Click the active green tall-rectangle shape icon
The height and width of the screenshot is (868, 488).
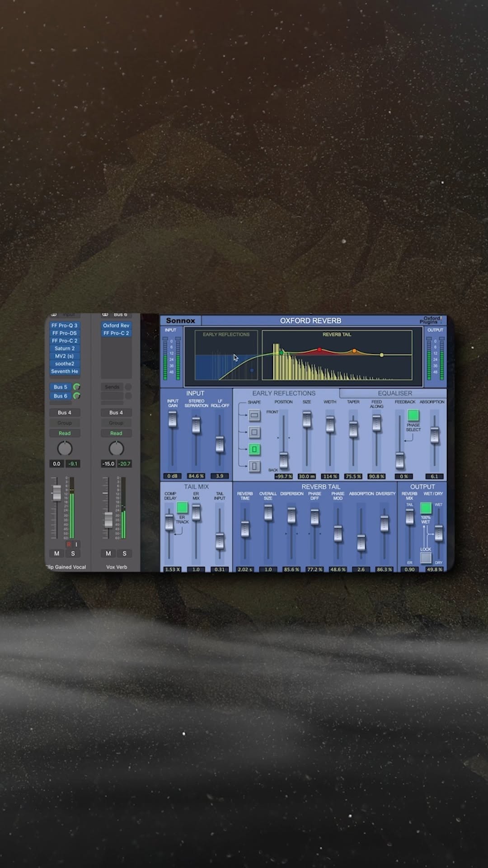[x=254, y=449]
